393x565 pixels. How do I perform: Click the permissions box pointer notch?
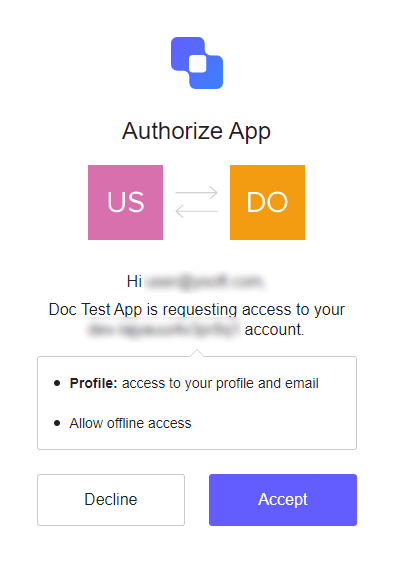pyautogui.click(x=197, y=353)
